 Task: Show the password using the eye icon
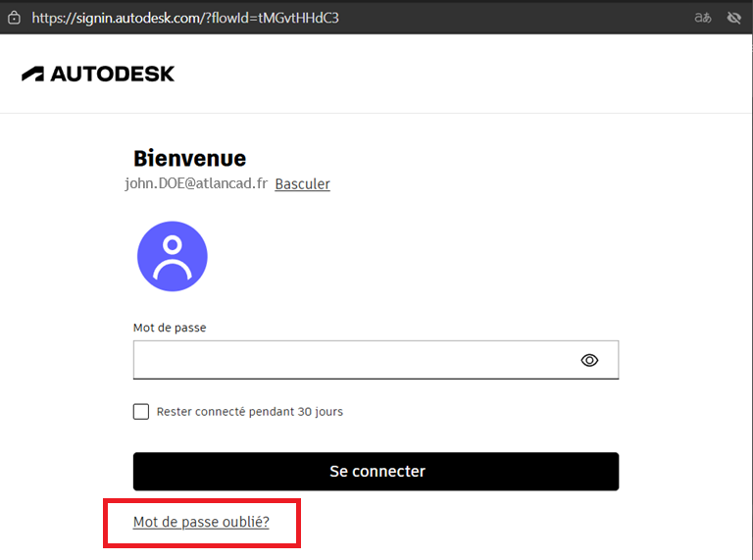[x=589, y=360]
